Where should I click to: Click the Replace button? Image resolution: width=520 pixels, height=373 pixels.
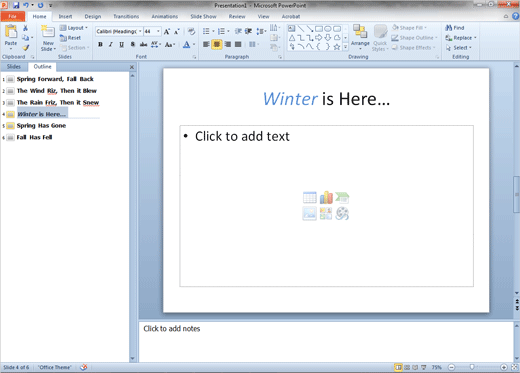(x=461, y=38)
